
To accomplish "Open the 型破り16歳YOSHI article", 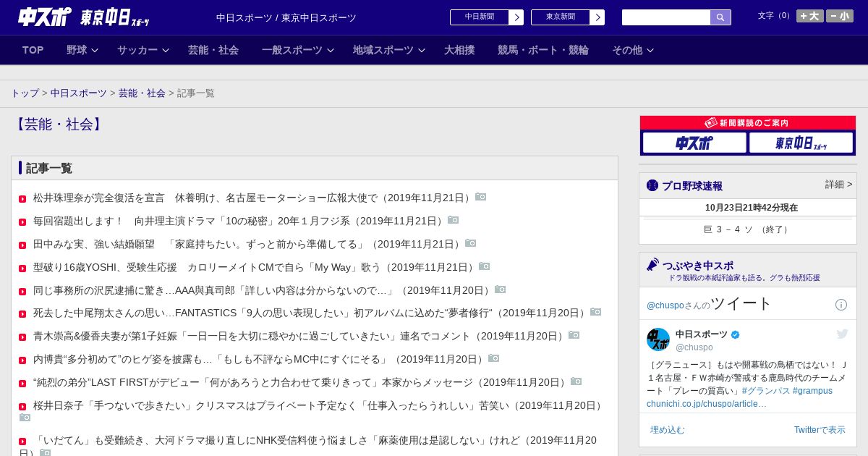I will pos(255,267).
